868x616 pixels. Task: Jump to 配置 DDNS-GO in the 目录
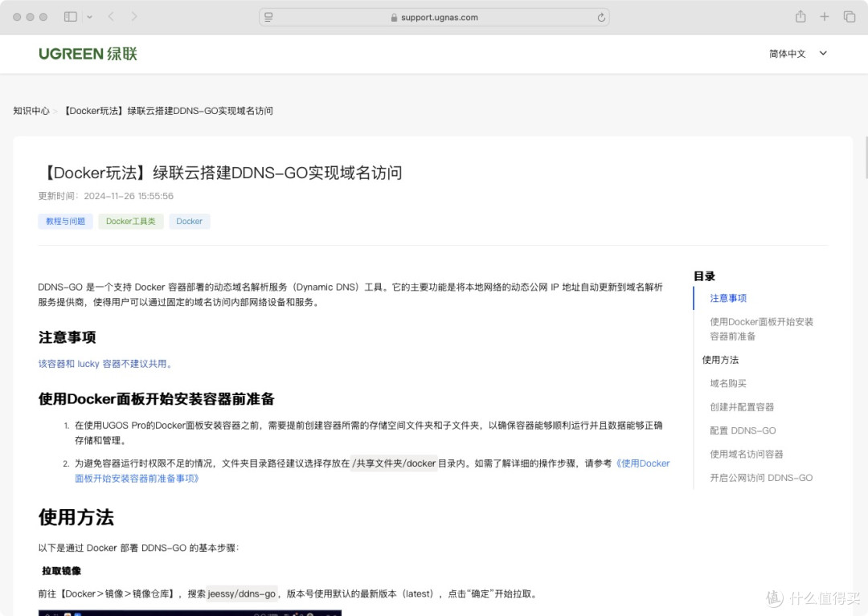(743, 430)
